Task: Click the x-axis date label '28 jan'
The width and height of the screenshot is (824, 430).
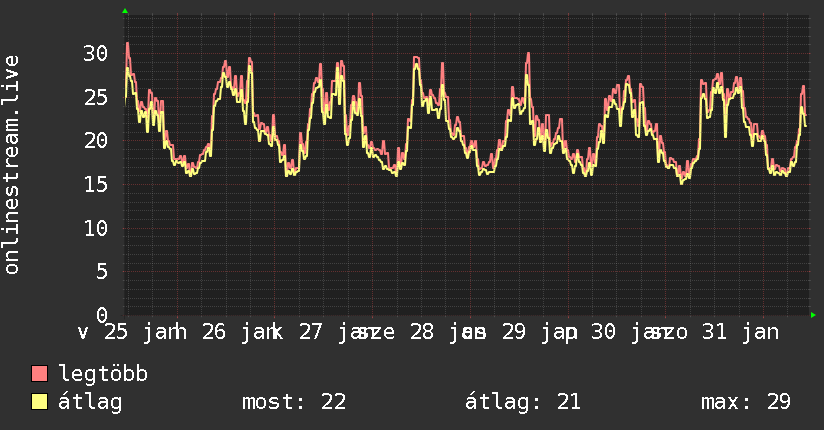Action: pos(447,332)
